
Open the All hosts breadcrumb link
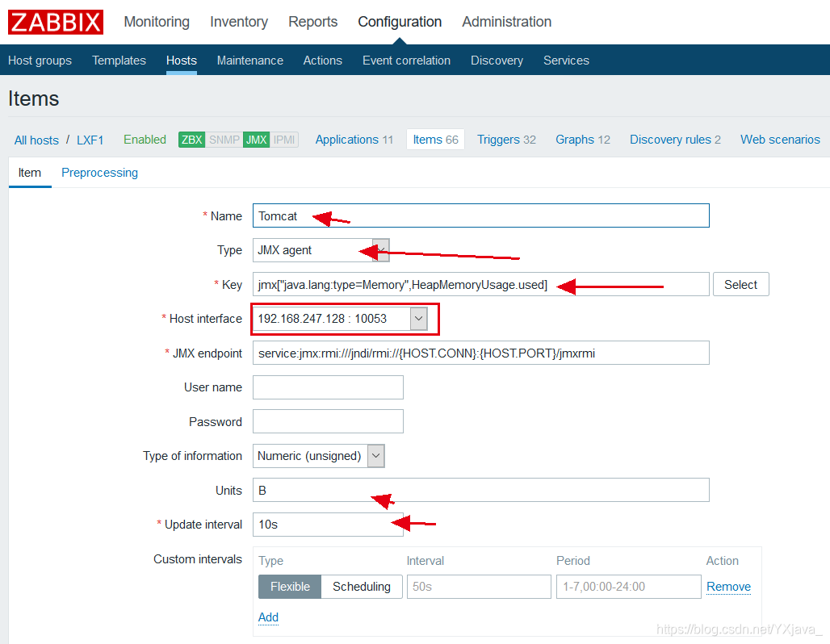(36, 140)
